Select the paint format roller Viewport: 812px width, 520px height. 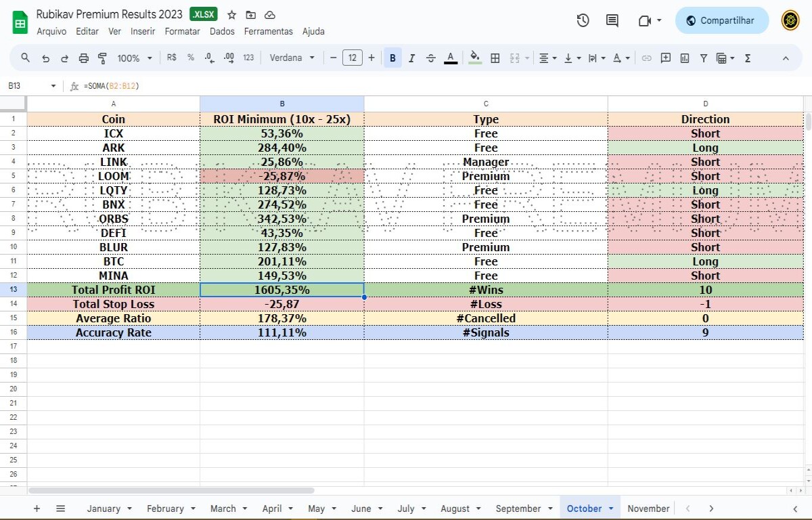click(103, 58)
